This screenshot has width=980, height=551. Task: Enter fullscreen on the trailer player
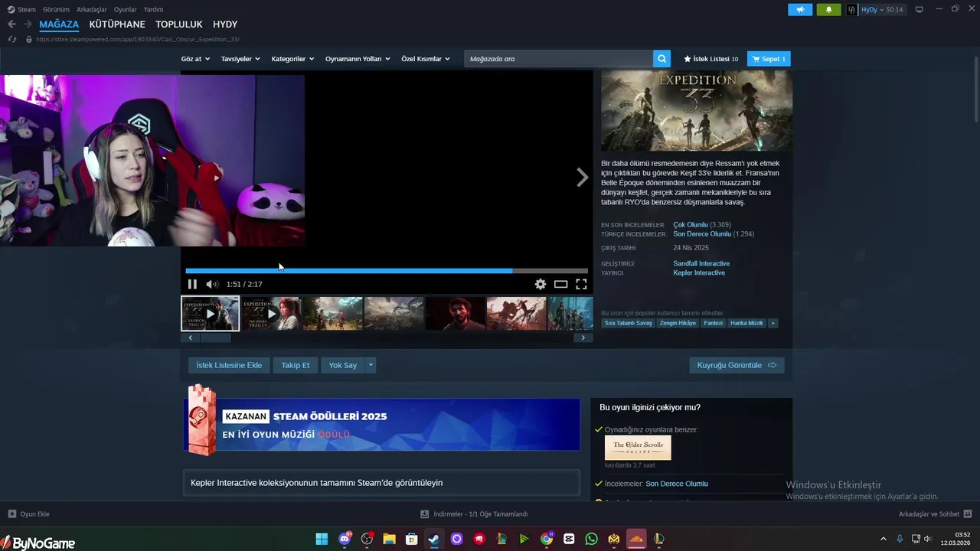581,284
